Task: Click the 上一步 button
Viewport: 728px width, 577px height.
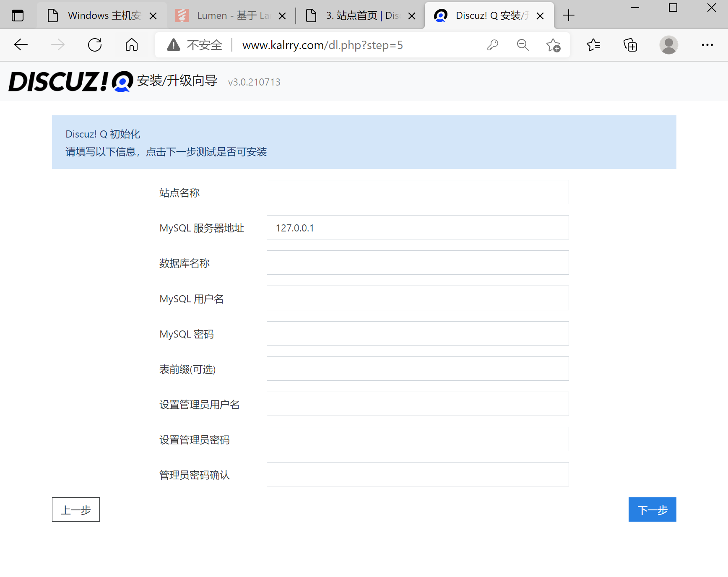Action: 75,509
